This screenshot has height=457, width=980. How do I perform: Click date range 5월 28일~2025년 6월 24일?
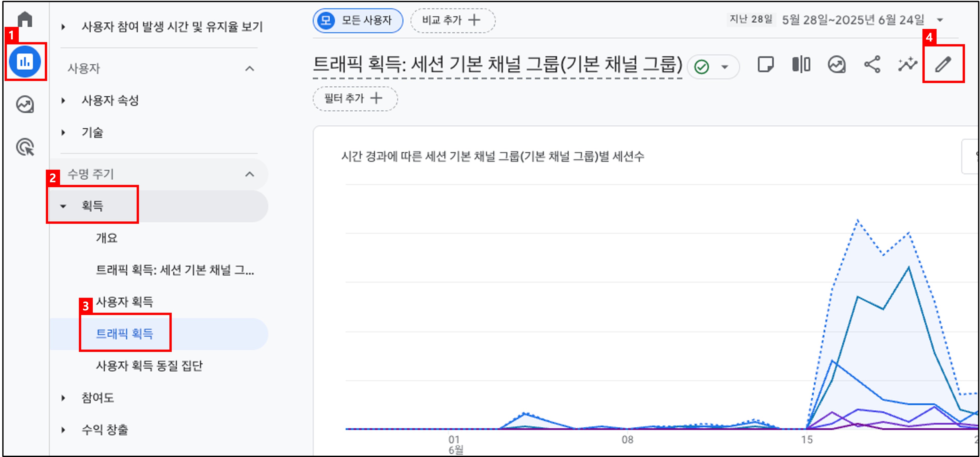(x=853, y=20)
